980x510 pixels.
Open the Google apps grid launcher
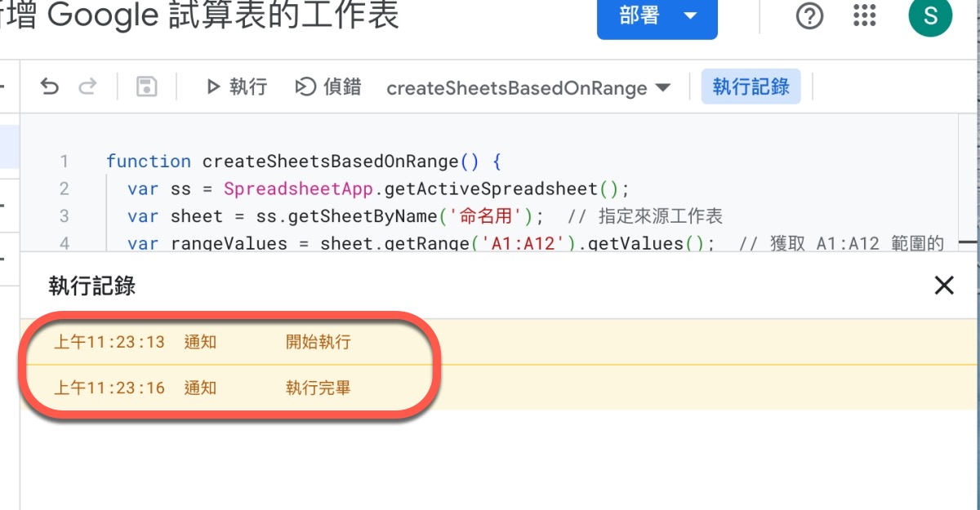click(x=864, y=16)
